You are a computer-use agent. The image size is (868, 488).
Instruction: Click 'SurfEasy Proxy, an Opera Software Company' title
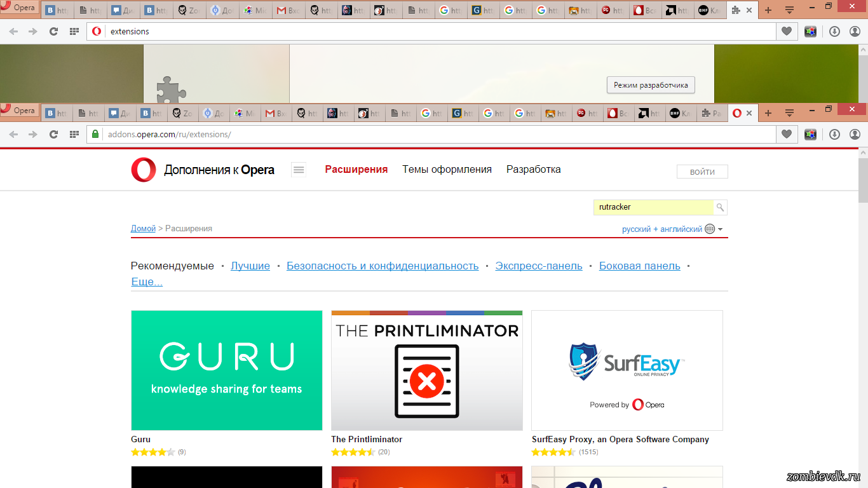click(x=620, y=439)
